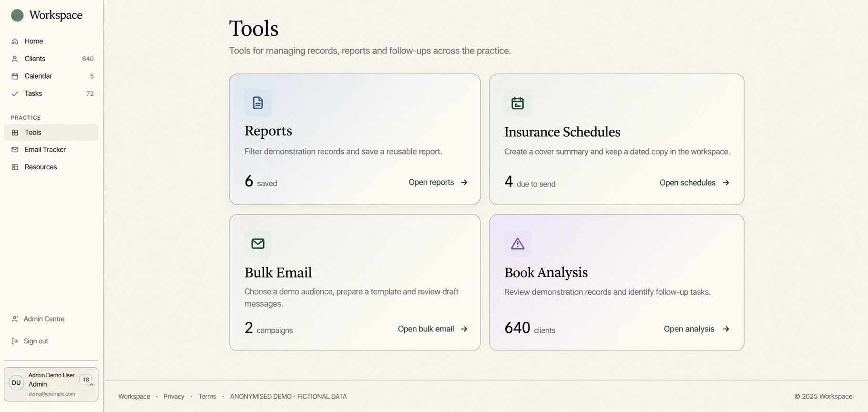
Task: Open the Calendar sidebar item
Action: pyautogui.click(x=51, y=76)
